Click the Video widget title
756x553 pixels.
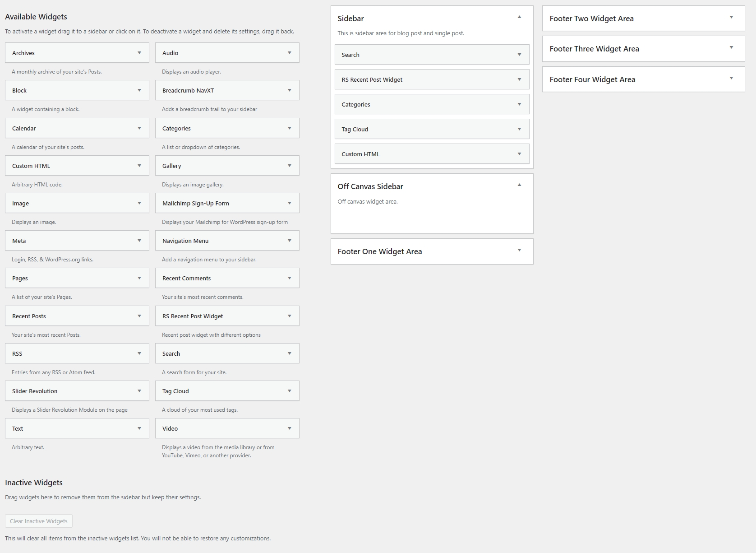(170, 428)
